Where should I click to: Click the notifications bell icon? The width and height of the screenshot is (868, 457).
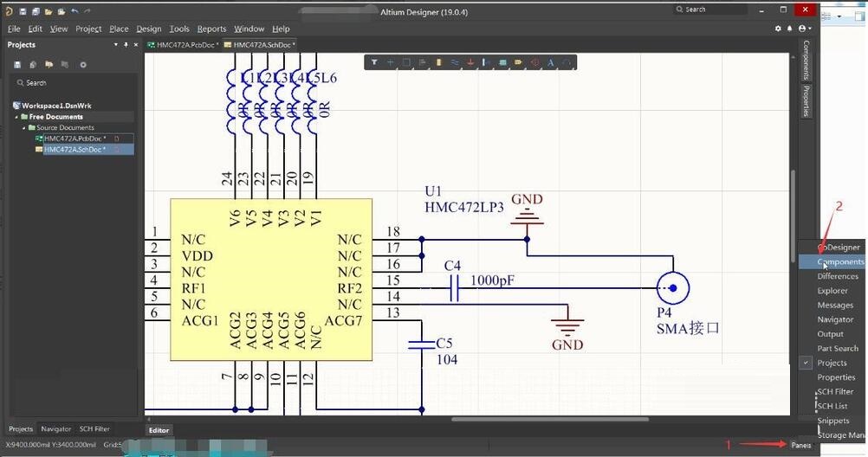[x=790, y=29]
